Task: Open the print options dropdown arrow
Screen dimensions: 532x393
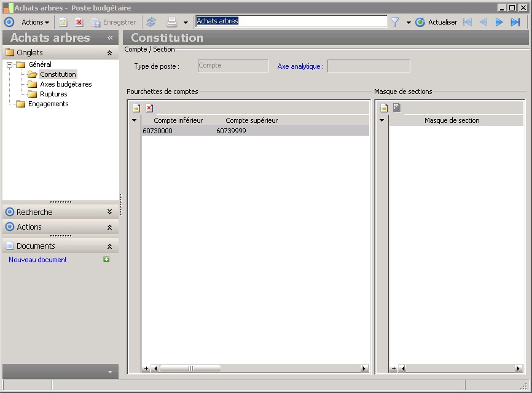Action: point(186,23)
